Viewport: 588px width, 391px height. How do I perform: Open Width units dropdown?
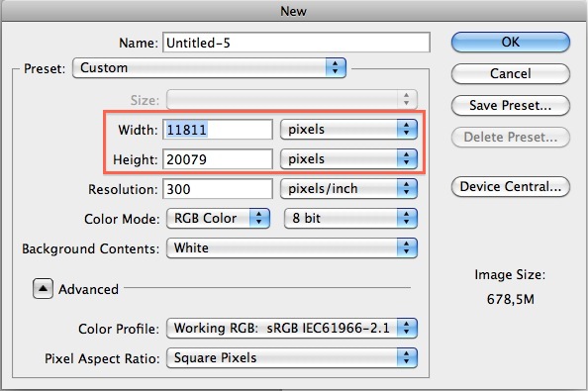pos(348,130)
